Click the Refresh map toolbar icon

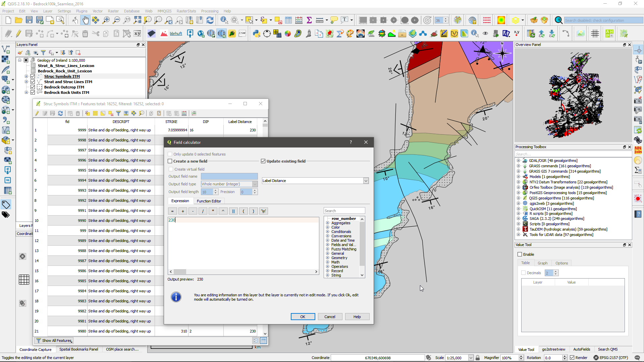(x=210, y=20)
